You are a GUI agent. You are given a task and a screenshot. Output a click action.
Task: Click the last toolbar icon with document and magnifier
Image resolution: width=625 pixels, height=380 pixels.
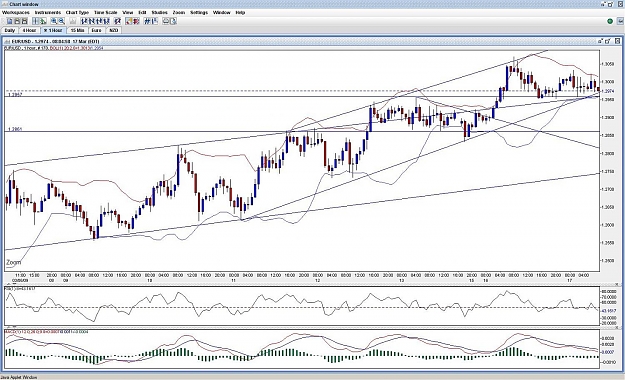click(x=173, y=21)
